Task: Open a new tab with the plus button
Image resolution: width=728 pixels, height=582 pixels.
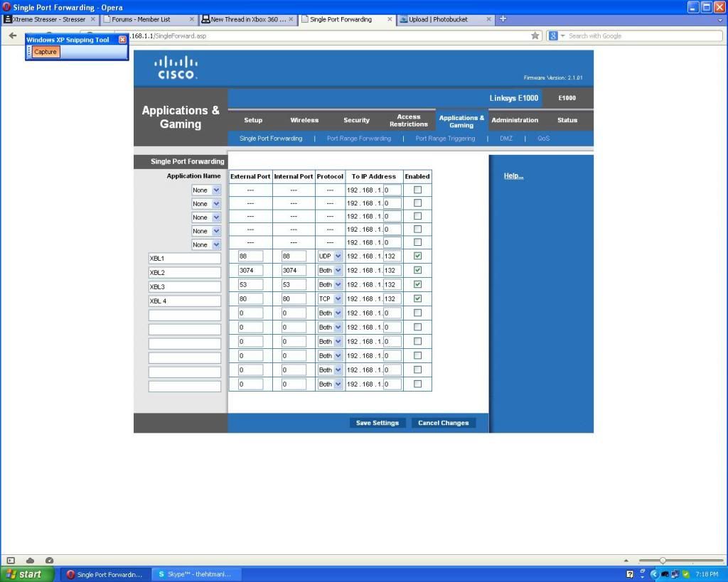Action: pos(503,19)
